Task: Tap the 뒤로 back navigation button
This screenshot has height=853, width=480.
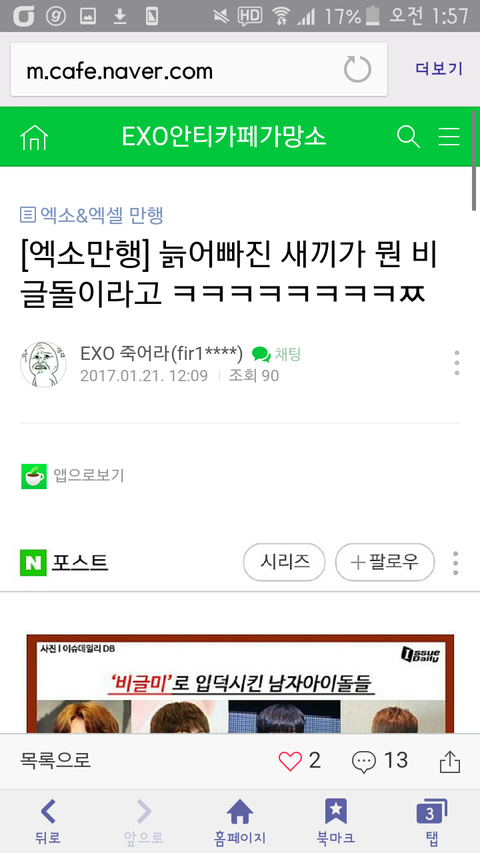Action: [48, 821]
